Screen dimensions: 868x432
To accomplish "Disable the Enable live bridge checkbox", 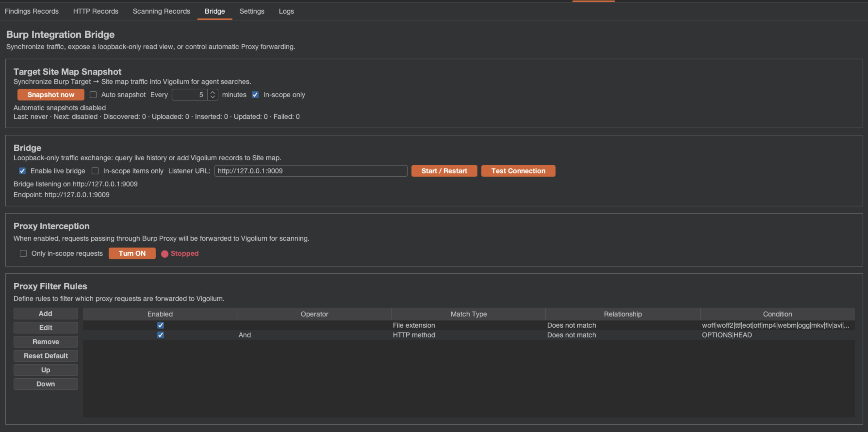I will click(22, 171).
